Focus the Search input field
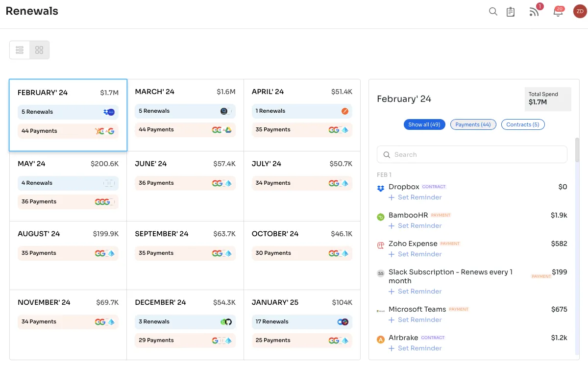The width and height of the screenshot is (588, 368). coord(472,154)
